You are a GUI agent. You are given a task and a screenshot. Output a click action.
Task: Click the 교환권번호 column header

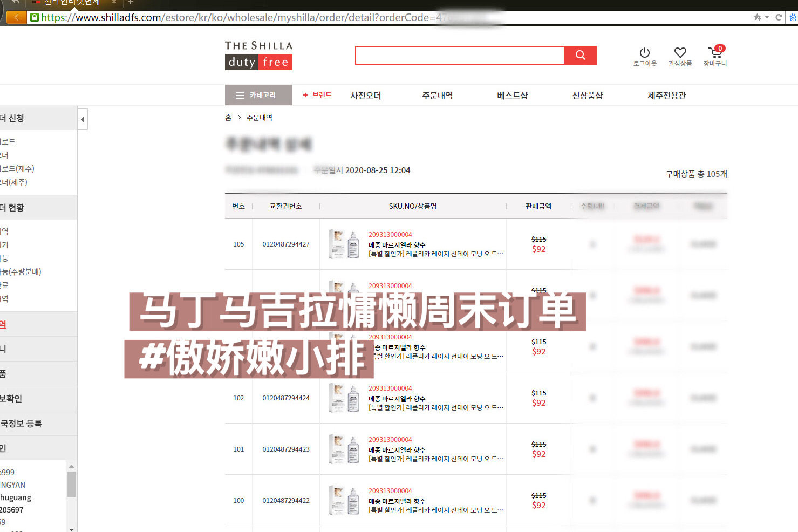286,206
